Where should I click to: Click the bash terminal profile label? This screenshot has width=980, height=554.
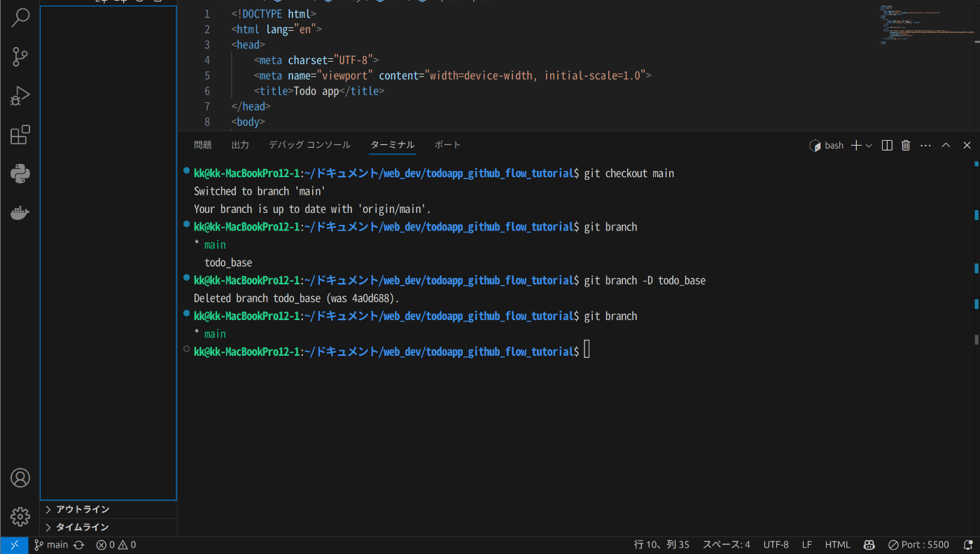(827, 146)
